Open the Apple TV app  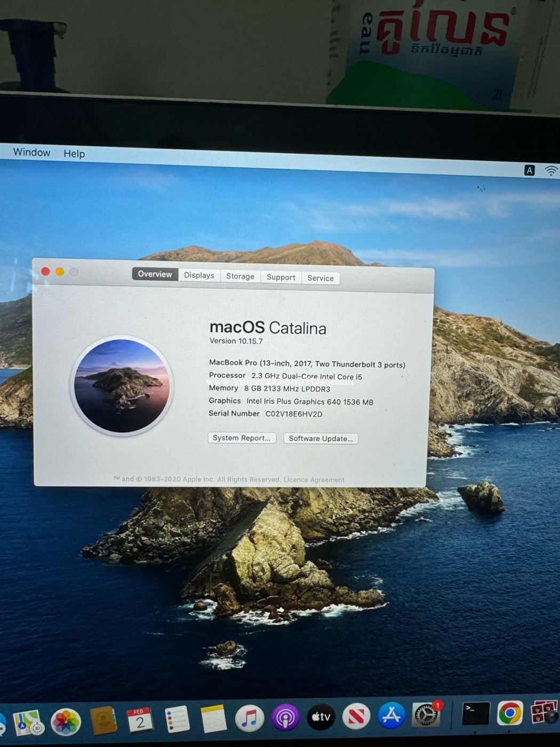click(321, 717)
